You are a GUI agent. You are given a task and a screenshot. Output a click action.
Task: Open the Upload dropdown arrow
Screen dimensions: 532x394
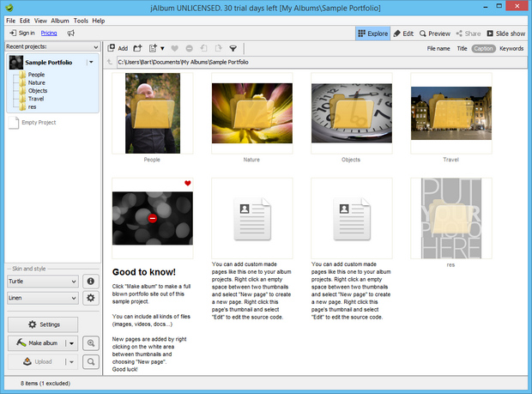pyautogui.click(x=71, y=361)
